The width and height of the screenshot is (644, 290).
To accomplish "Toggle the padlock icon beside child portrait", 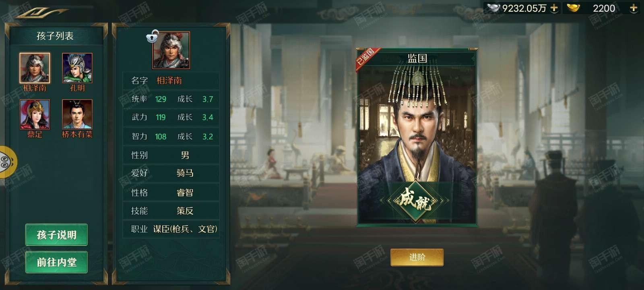I will coord(152,37).
